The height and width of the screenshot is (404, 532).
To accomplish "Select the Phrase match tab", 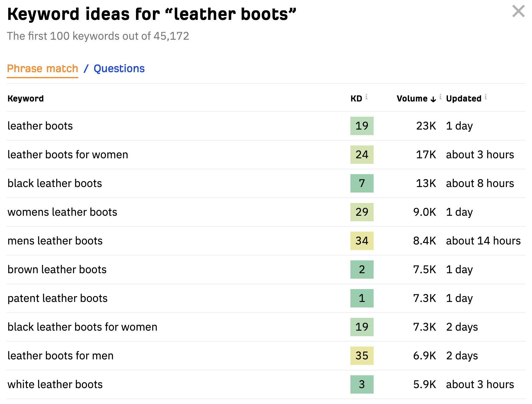I will (42, 68).
